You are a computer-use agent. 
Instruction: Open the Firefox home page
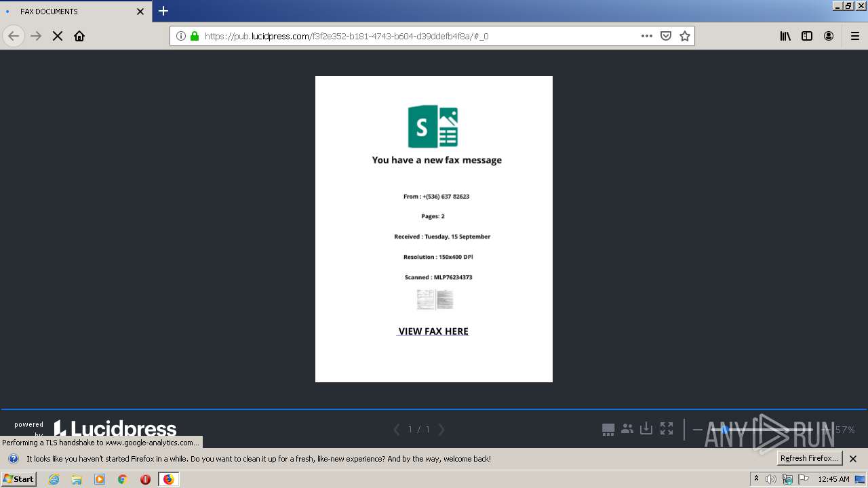pyautogui.click(x=79, y=36)
